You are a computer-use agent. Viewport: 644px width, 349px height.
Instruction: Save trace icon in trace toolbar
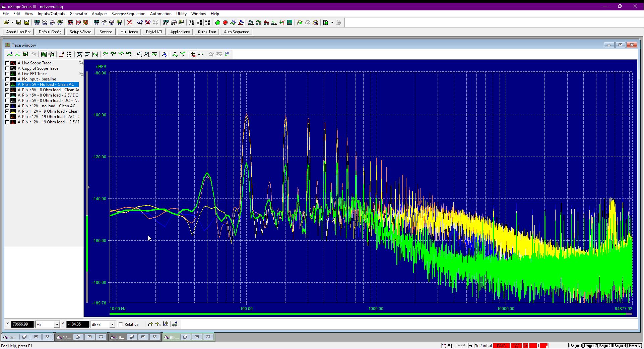tap(25, 54)
